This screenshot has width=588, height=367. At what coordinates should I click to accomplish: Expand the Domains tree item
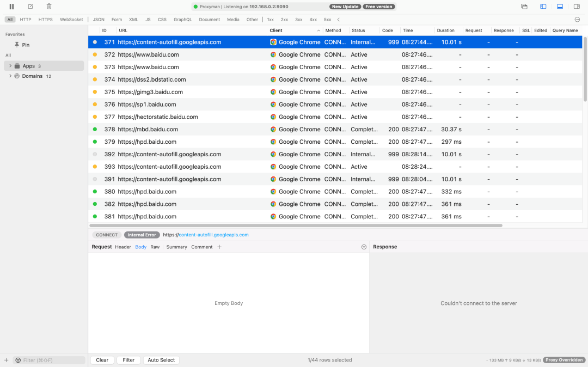tap(10, 76)
